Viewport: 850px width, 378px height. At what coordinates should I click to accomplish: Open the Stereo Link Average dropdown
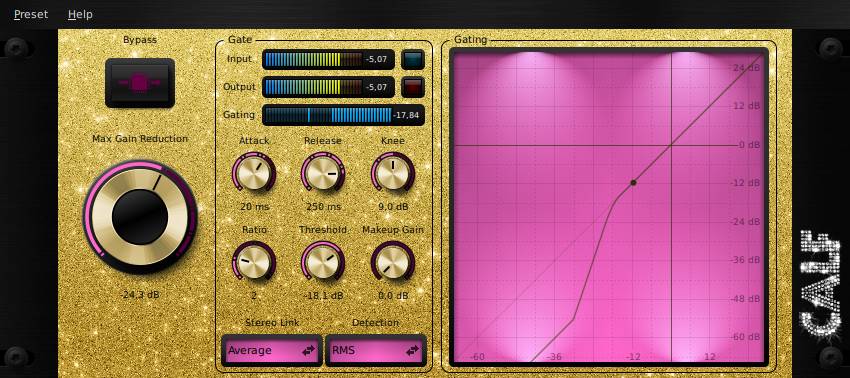(x=272, y=350)
